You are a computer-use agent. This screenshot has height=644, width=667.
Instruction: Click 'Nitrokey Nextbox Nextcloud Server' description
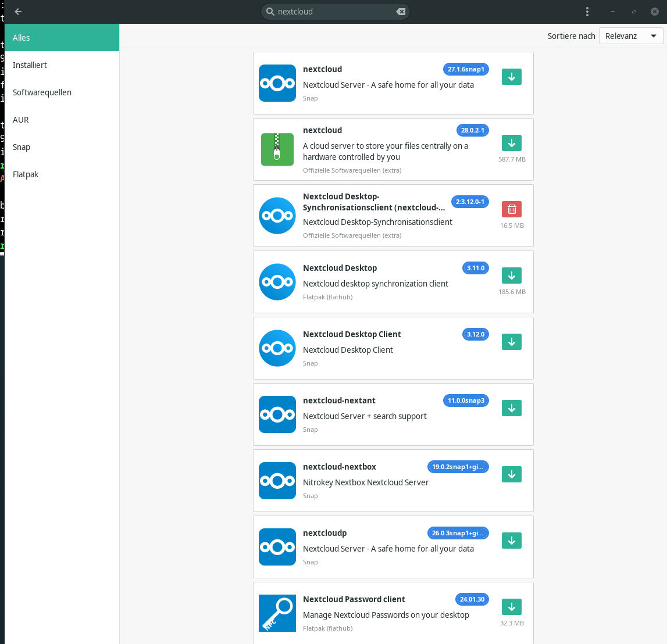point(365,482)
